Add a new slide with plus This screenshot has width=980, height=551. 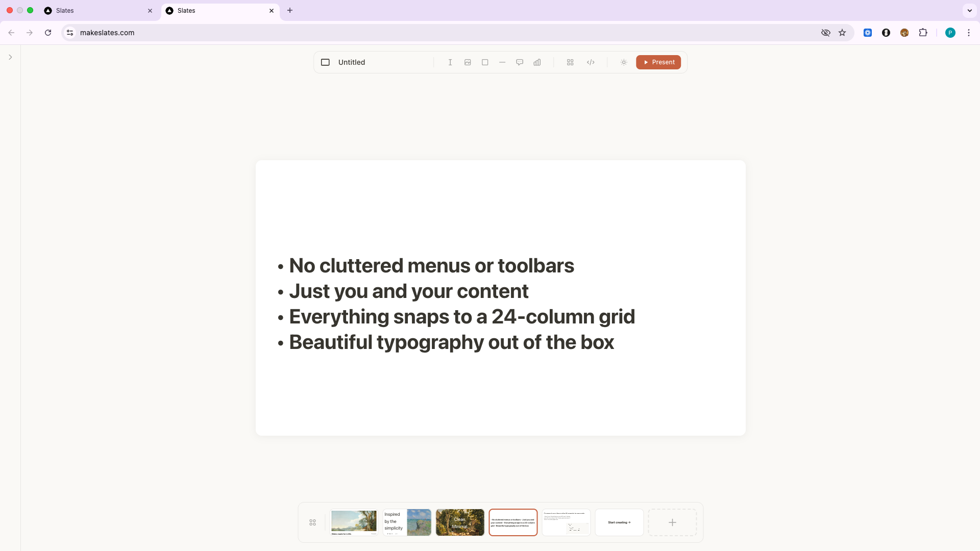tap(672, 522)
